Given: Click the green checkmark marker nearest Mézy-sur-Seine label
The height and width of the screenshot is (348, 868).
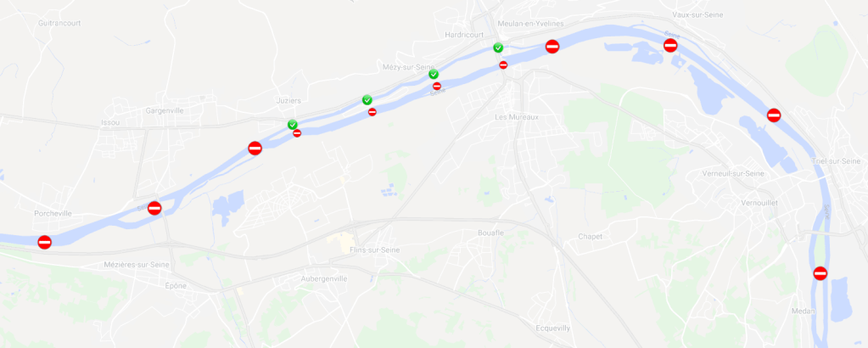Looking at the screenshot, I should (434, 74).
